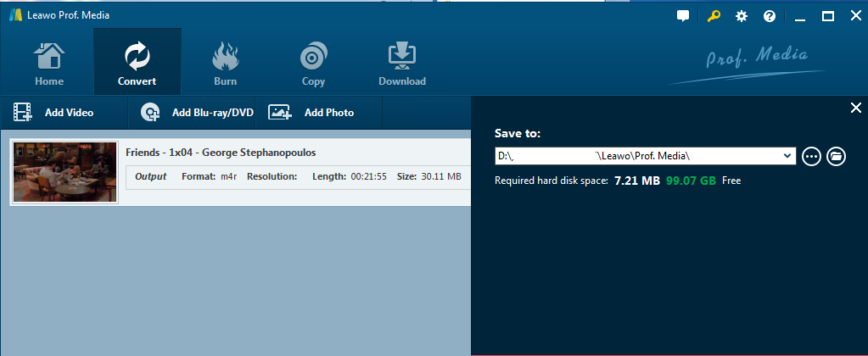The width and height of the screenshot is (868, 356).
Task: Click Add Video button
Action: coord(64,113)
